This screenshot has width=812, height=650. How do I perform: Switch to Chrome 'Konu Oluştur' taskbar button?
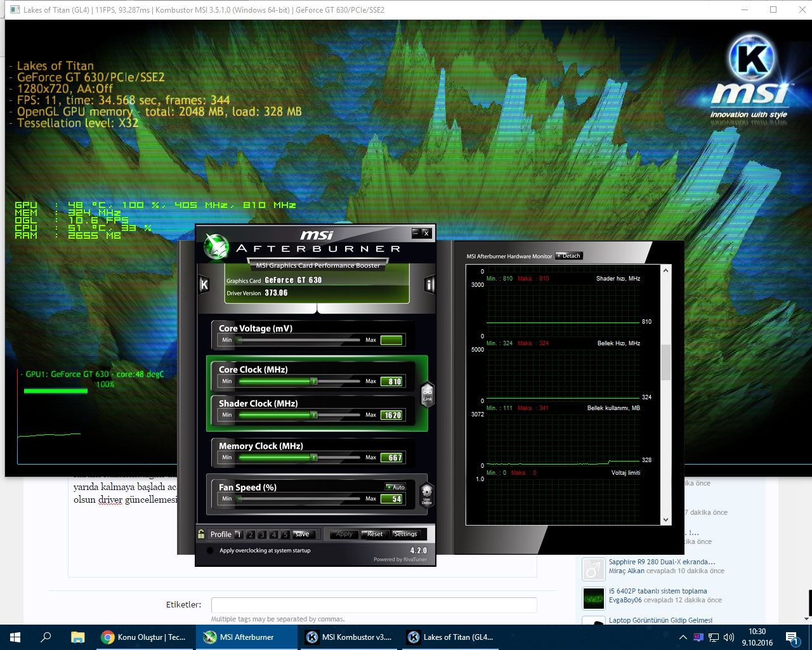pyautogui.click(x=144, y=637)
